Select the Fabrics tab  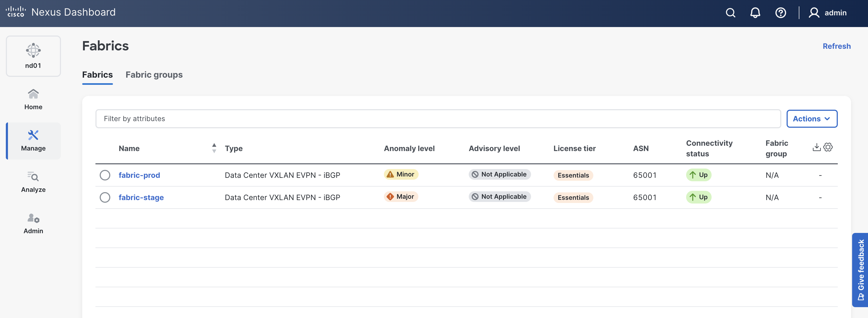[x=97, y=75]
